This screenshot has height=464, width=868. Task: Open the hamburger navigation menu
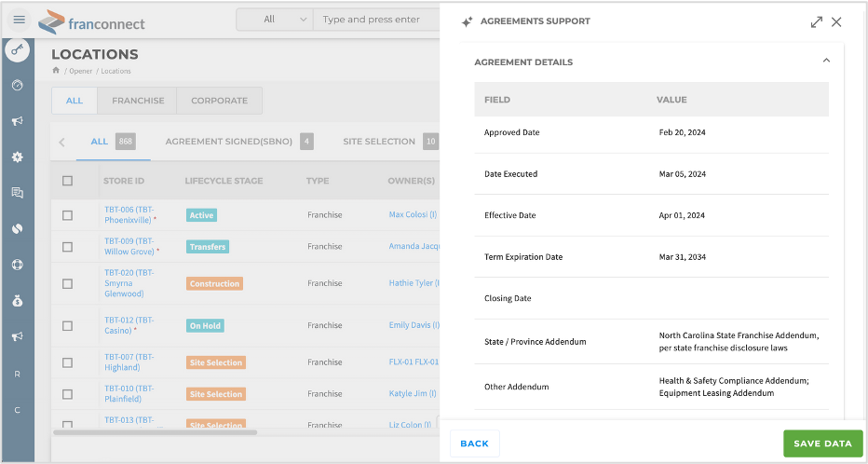click(x=19, y=20)
